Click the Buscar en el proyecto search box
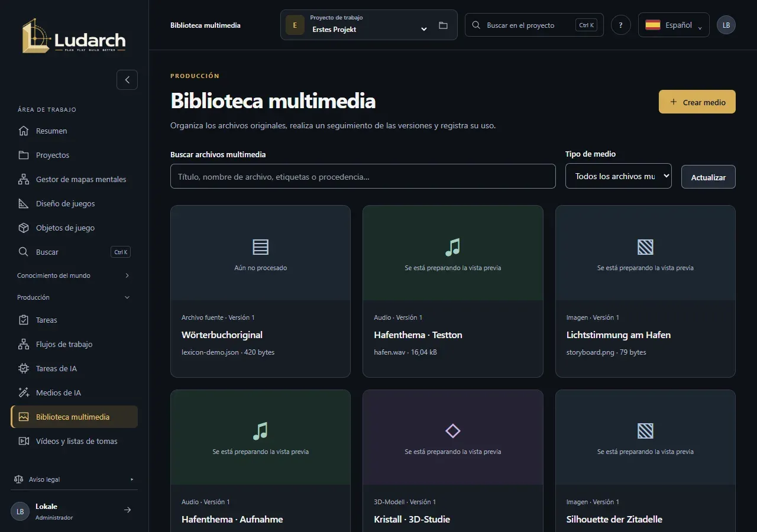The image size is (757, 532). click(534, 25)
